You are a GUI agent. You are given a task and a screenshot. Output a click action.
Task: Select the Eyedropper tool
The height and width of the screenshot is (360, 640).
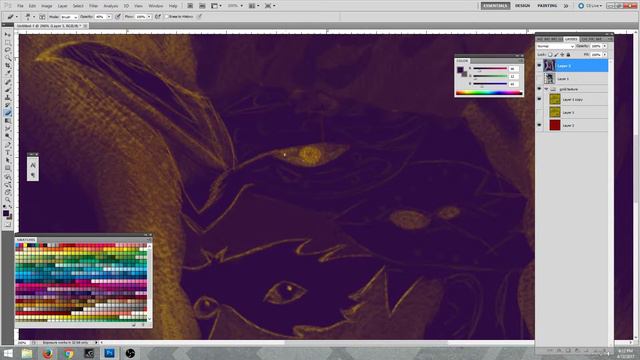pos(7,74)
